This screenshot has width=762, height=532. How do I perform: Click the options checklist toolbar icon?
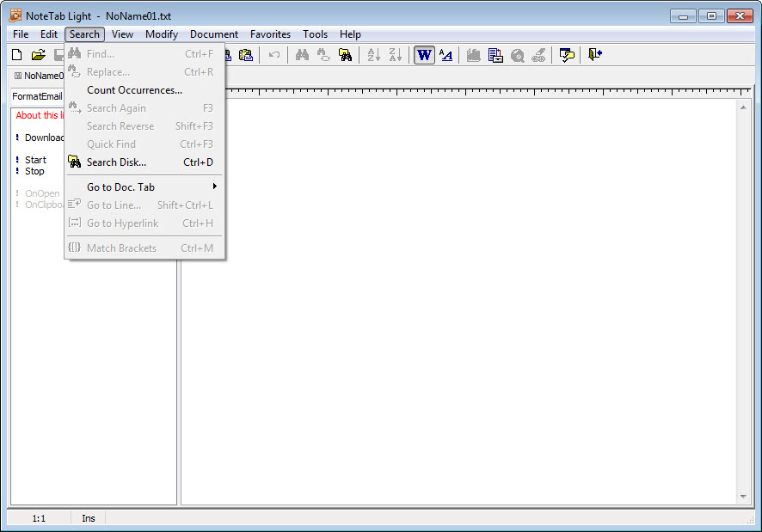pyautogui.click(x=567, y=54)
